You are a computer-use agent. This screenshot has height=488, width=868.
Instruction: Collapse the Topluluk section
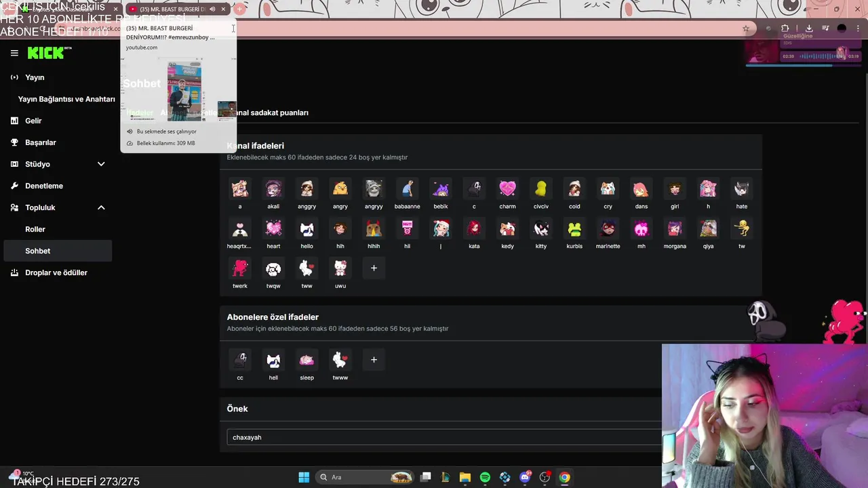(101, 207)
